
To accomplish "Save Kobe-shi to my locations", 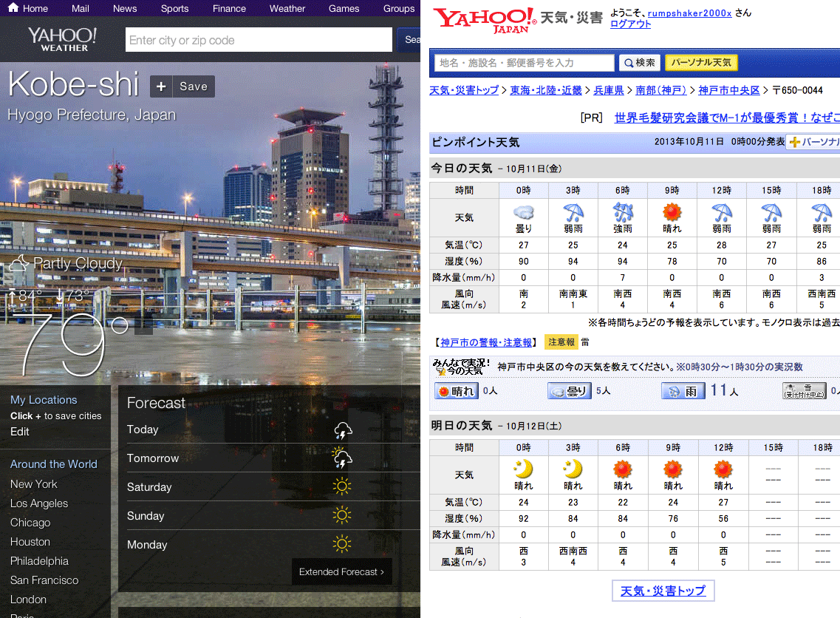I will coord(194,86).
